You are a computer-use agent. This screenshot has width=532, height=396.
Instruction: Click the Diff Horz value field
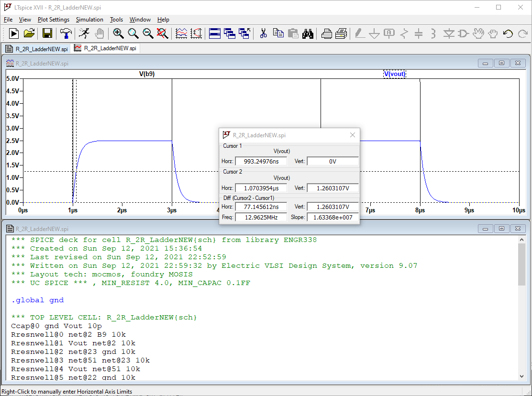coord(261,207)
